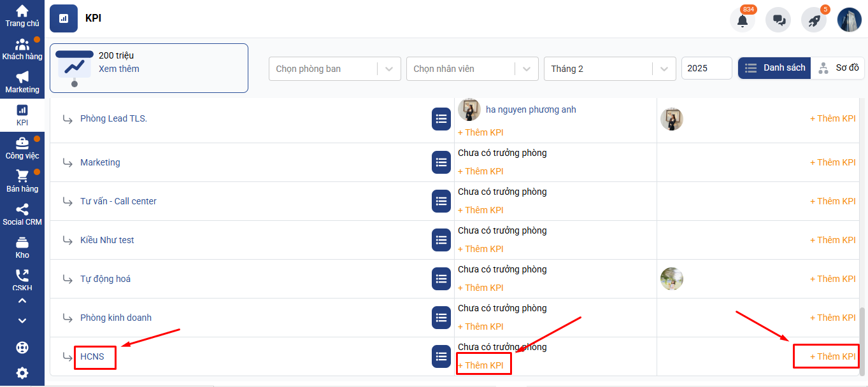Open Khách hàng in the sidebar
This screenshot has width=868, height=387.
point(22,49)
